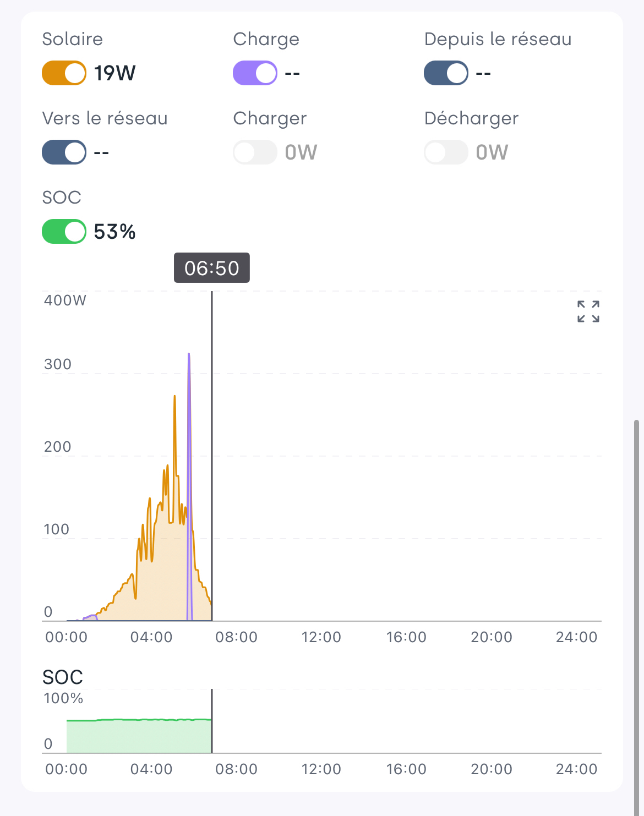Expand the power chart to fullscreen

tap(588, 311)
